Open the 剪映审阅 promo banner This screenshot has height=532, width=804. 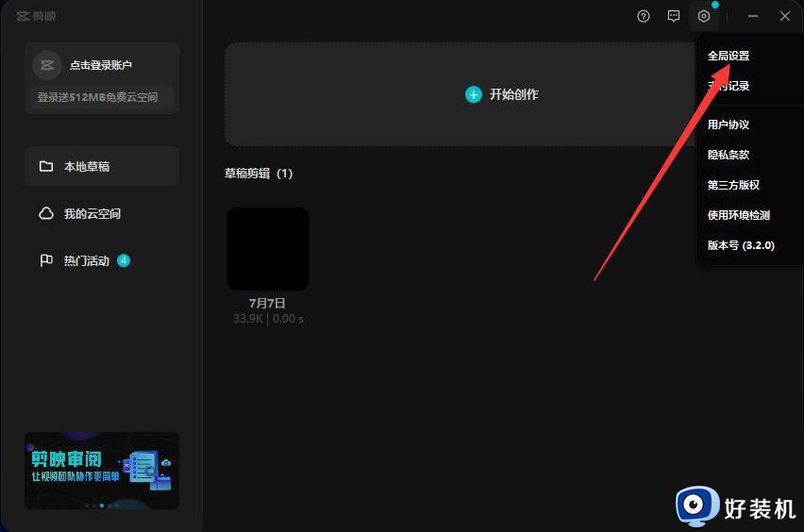[102, 471]
